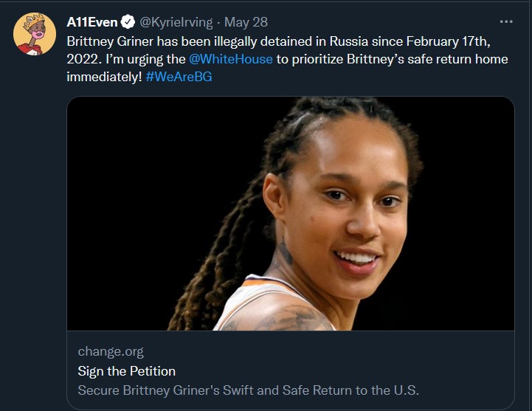
Task: Open the May 28 timestamp link
Action: pos(251,22)
